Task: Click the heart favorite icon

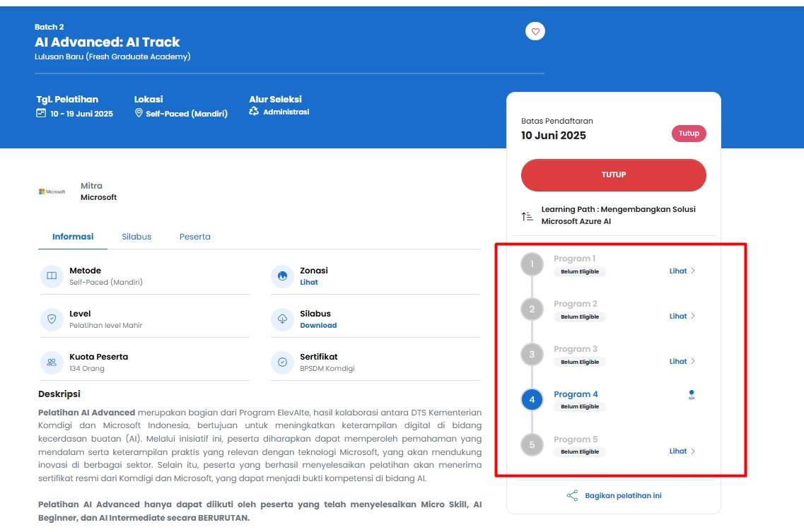Action: (x=535, y=31)
